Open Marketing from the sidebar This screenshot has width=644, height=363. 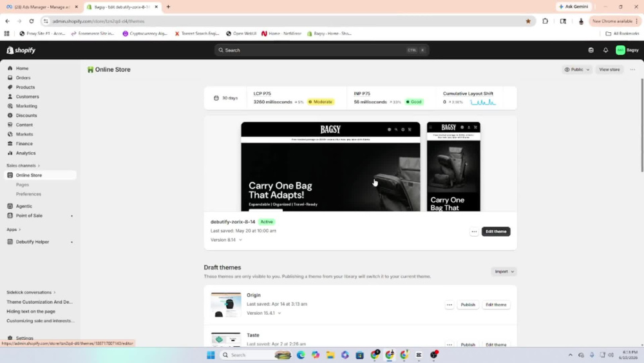tap(26, 106)
